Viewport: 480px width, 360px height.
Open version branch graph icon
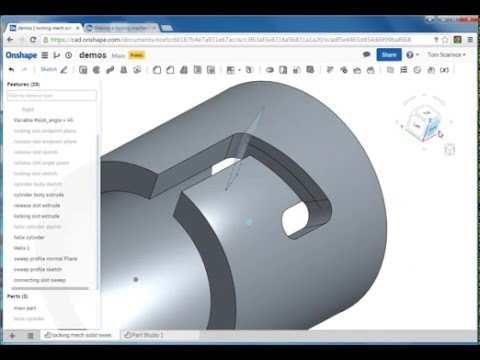tap(56, 55)
